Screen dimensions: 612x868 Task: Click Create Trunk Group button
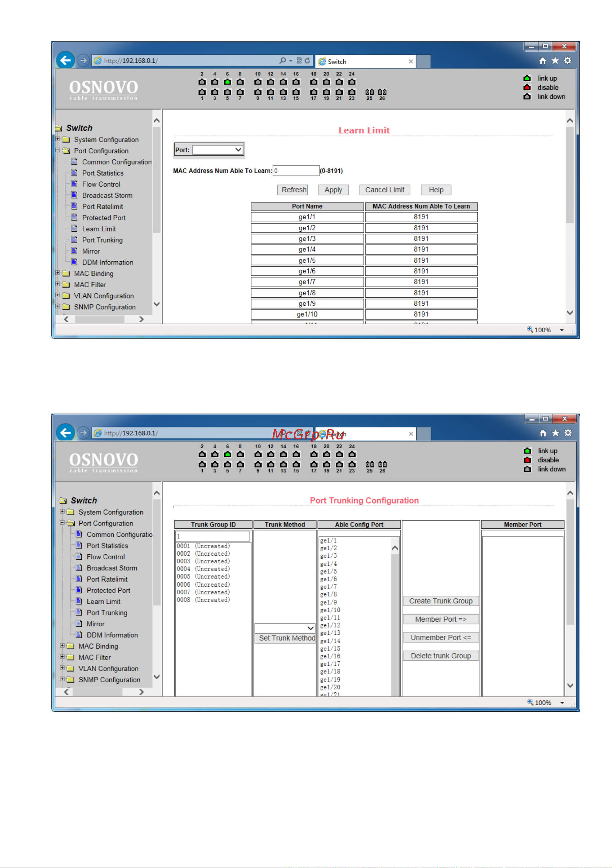tap(441, 601)
